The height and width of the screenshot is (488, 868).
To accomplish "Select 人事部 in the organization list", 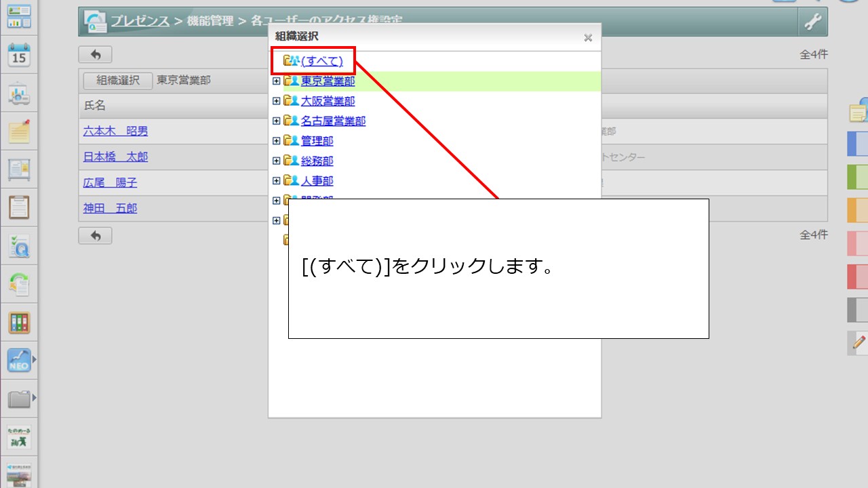I will click(317, 181).
